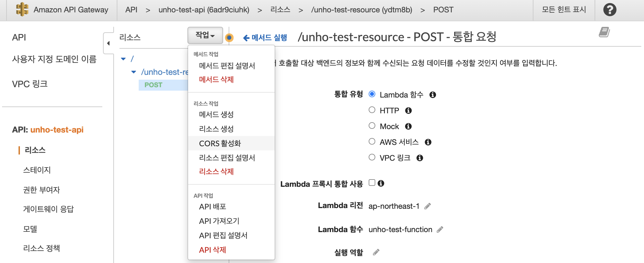Image resolution: width=644 pixels, height=263 pixels.
Task: Click the info icon next to VPC 링크 option
Action: click(x=419, y=158)
